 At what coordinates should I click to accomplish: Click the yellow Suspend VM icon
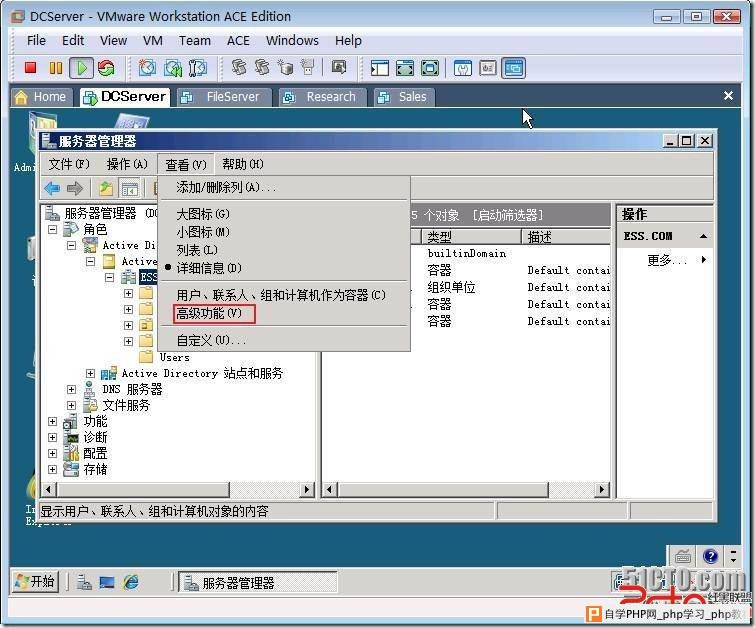coord(56,68)
